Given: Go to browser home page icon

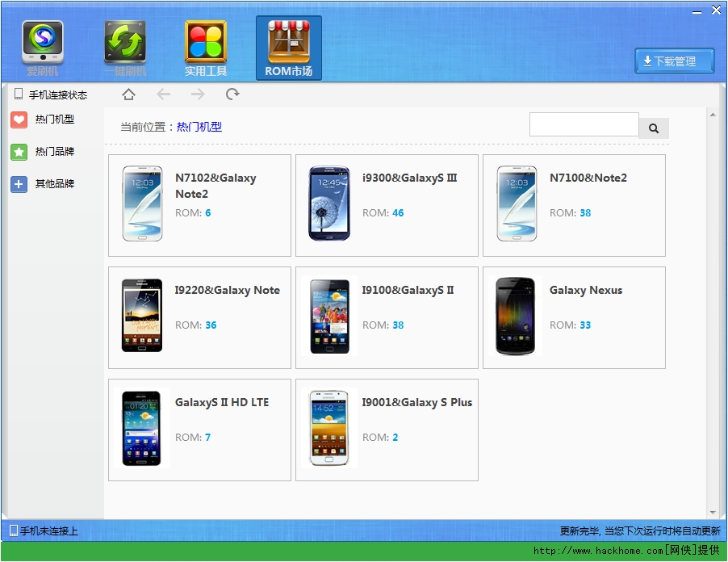Looking at the screenshot, I should click(x=128, y=94).
